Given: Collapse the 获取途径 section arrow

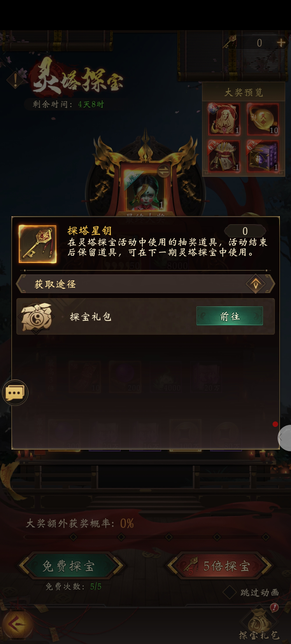Looking at the screenshot, I should pos(256,284).
